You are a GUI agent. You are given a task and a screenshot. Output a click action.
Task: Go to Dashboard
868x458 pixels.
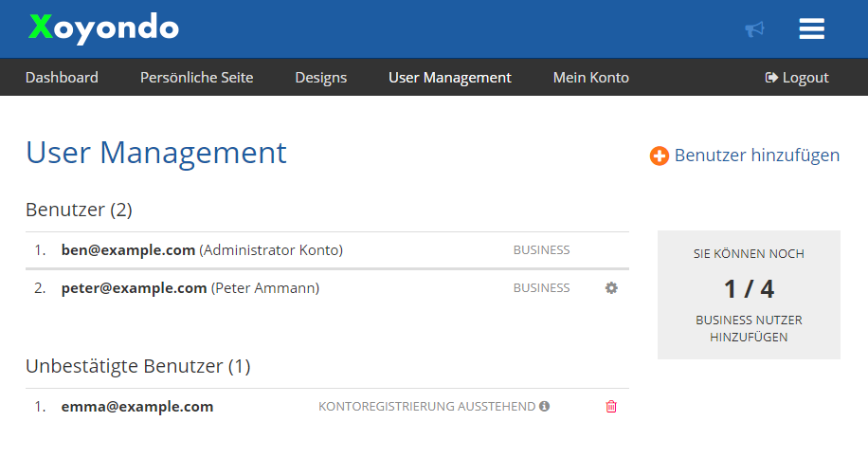click(x=62, y=78)
